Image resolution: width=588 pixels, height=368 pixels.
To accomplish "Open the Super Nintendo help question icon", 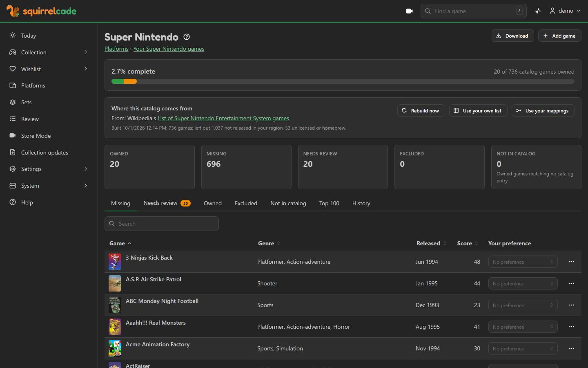I will [187, 37].
